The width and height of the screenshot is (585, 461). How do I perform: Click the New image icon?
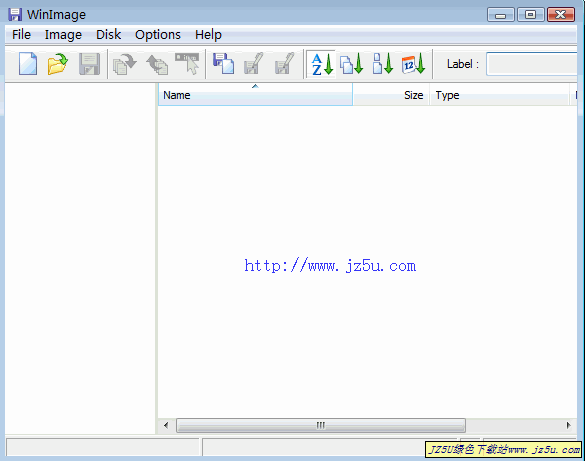point(28,64)
